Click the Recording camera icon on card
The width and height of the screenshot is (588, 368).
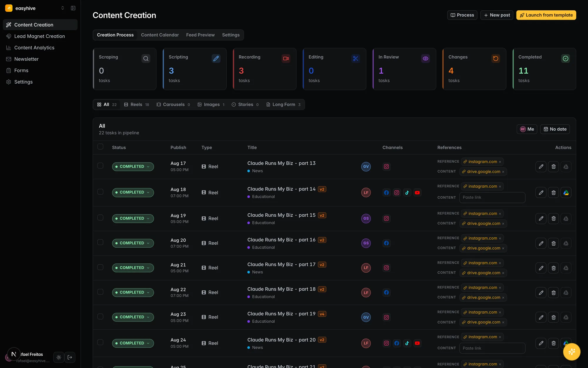tap(286, 59)
